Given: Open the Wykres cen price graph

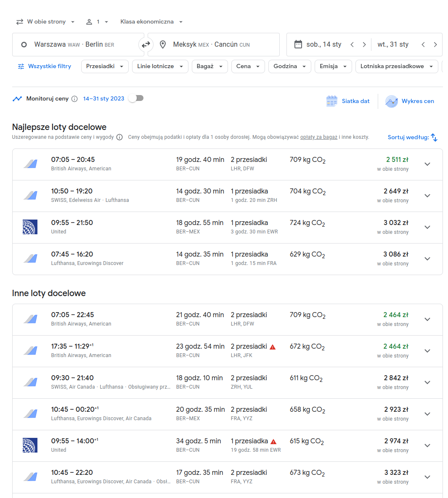Looking at the screenshot, I should point(410,101).
